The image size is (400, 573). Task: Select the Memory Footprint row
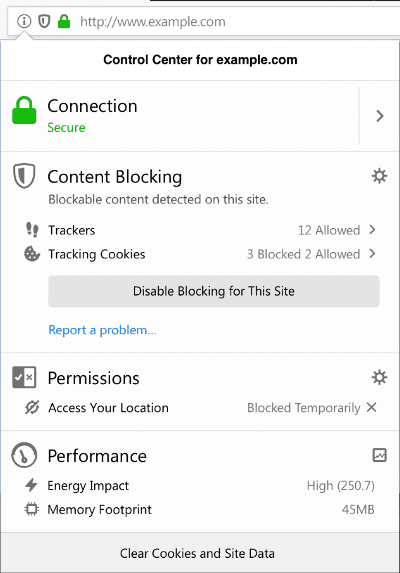199,509
